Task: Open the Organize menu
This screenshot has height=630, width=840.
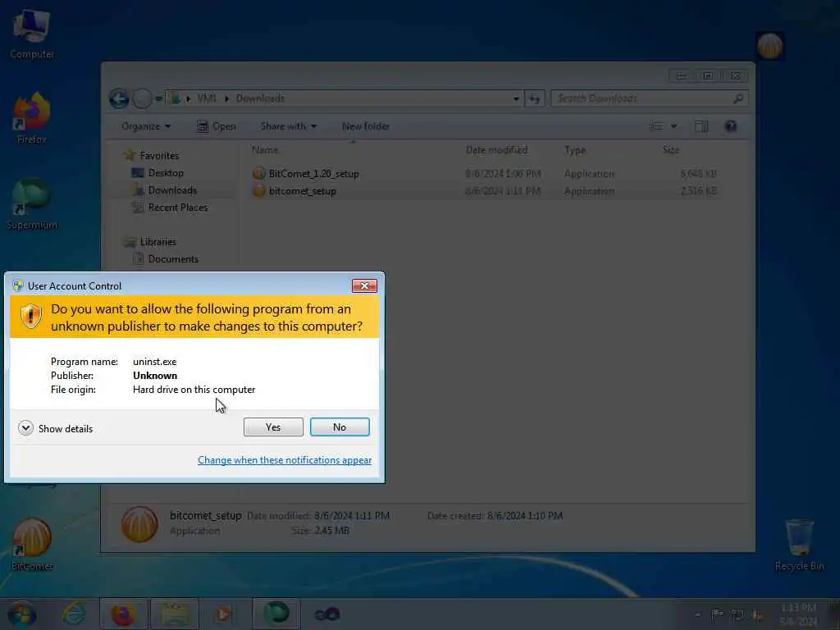Action: coord(146,126)
